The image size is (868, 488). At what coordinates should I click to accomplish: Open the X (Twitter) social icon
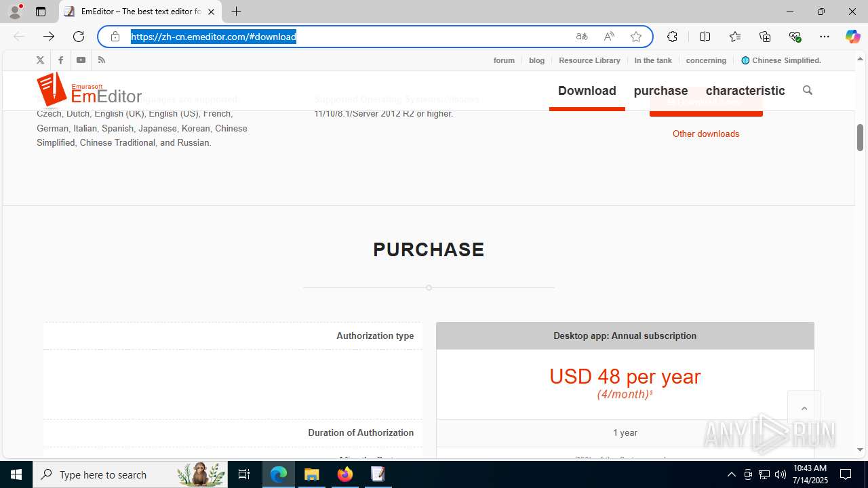[x=40, y=60]
